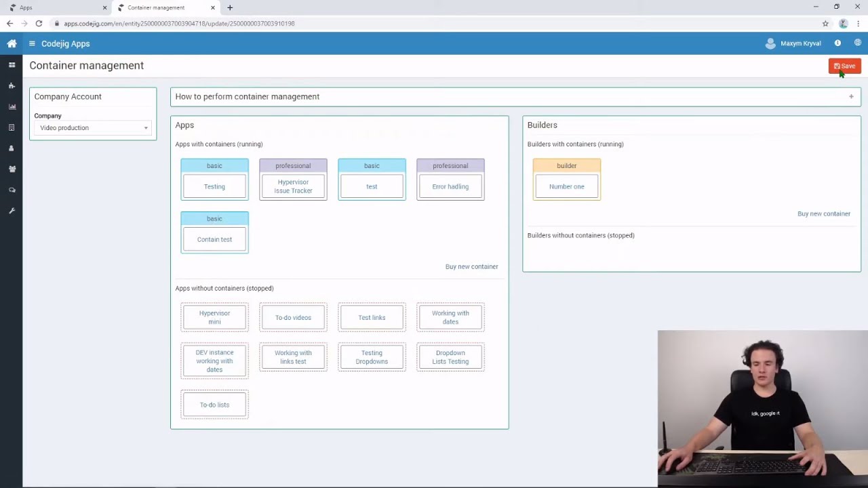
Task: Open the building icon in the sidebar
Action: (12, 127)
